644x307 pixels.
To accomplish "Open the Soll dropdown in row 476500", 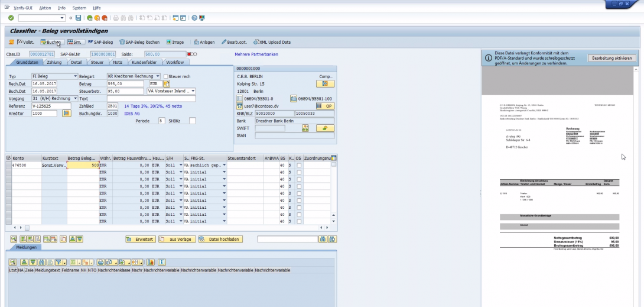I will [181, 165].
